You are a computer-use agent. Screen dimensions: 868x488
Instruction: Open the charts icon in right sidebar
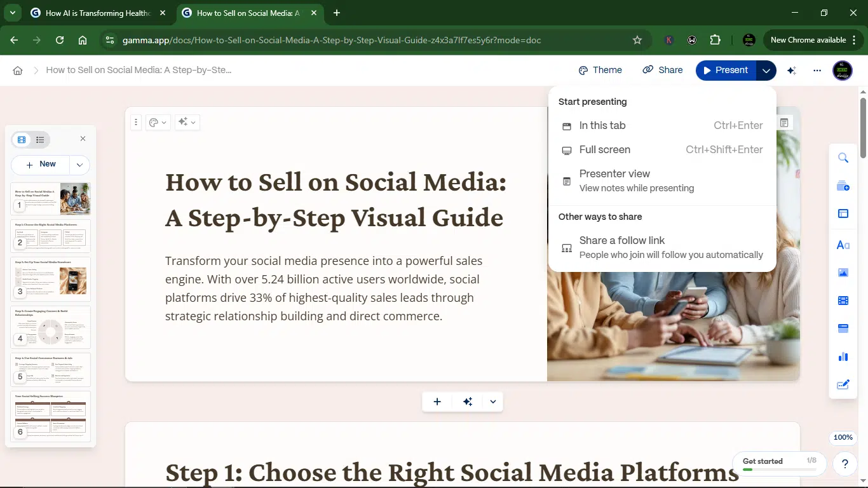843,356
